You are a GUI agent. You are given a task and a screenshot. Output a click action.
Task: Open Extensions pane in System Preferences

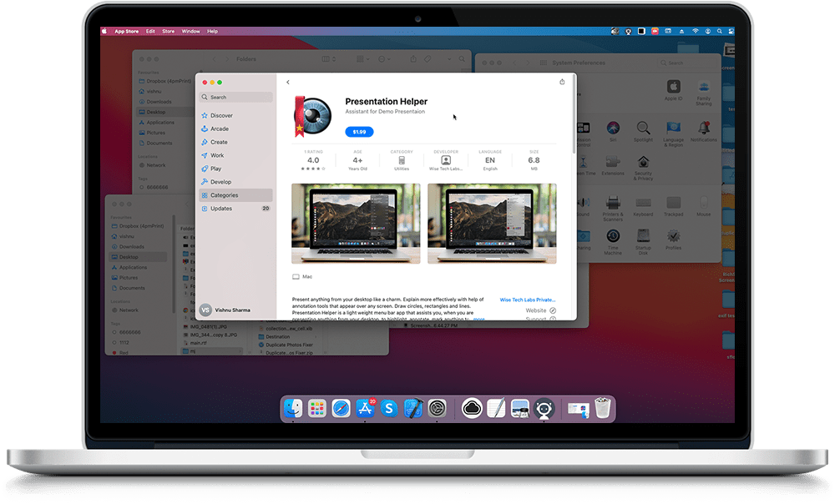point(613,165)
